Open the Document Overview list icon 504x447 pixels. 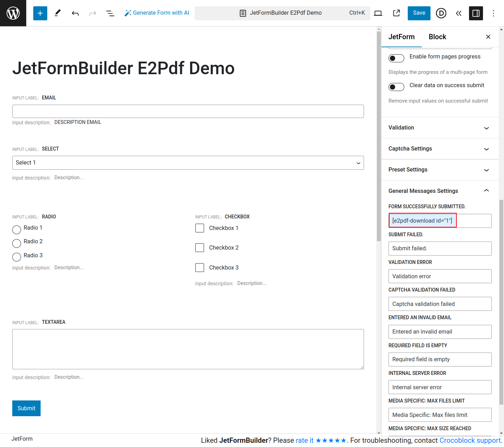pyautogui.click(x=110, y=13)
